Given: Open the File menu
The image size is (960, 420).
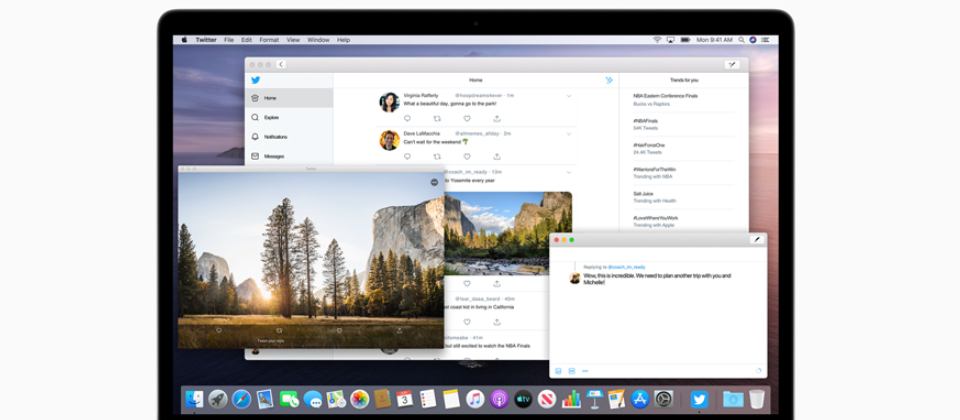Looking at the screenshot, I should [x=228, y=40].
